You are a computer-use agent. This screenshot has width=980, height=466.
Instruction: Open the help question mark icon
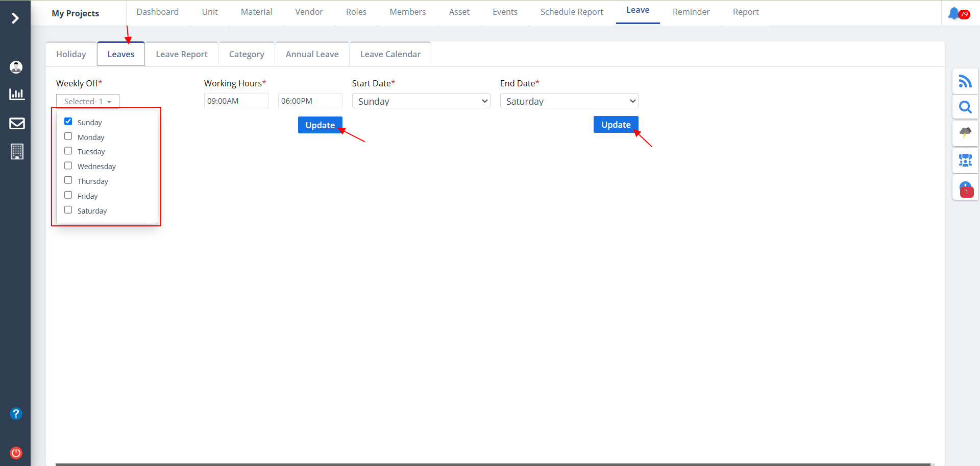[x=16, y=413]
